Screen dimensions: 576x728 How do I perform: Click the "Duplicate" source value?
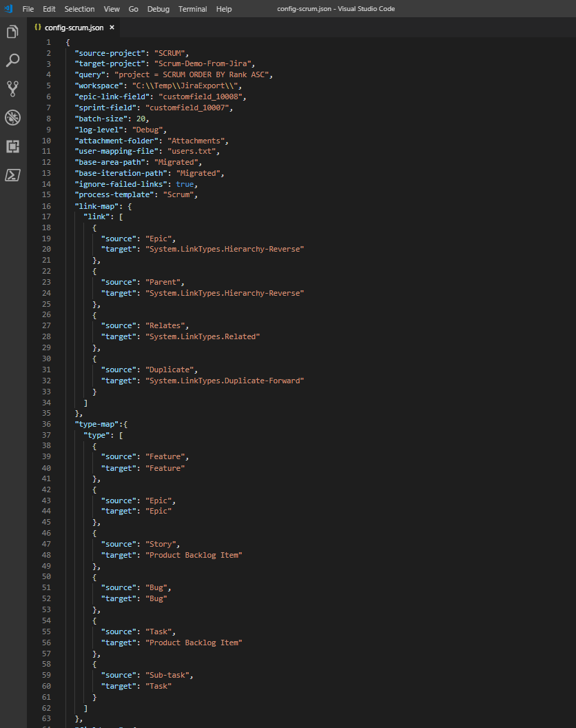(x=169, y=370)
